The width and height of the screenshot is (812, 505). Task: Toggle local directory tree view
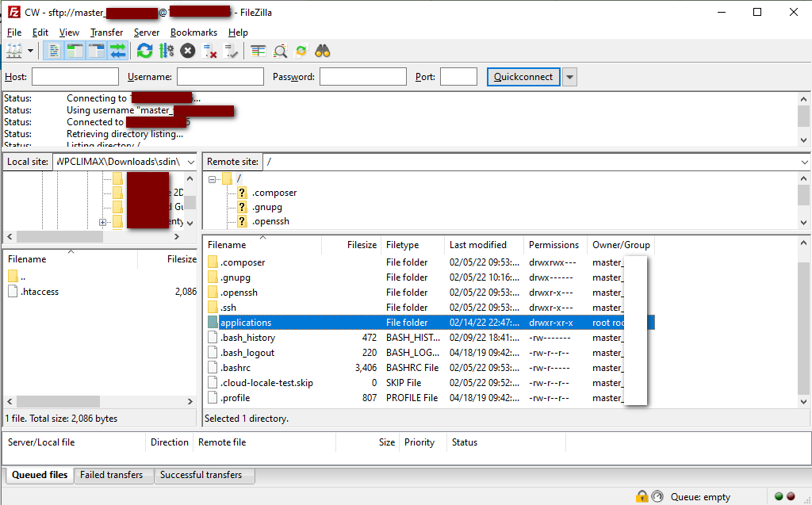(x=75, y=51)
